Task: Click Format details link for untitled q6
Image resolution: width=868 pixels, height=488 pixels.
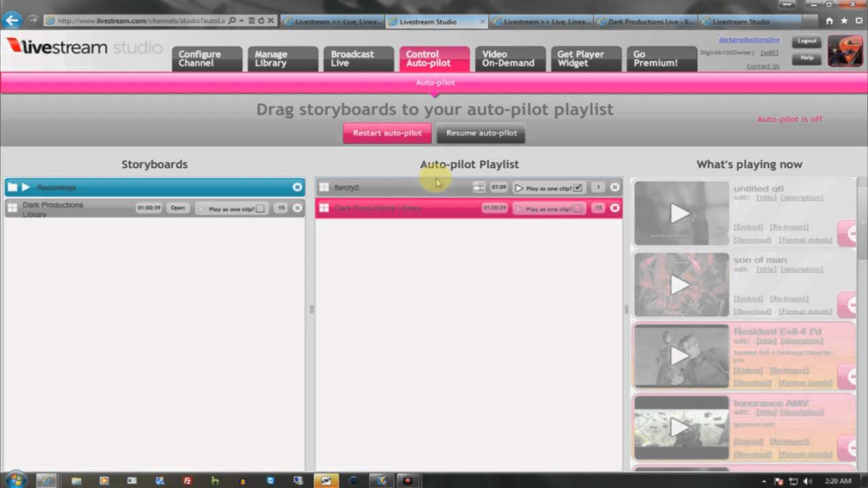Action: [805, 240]
